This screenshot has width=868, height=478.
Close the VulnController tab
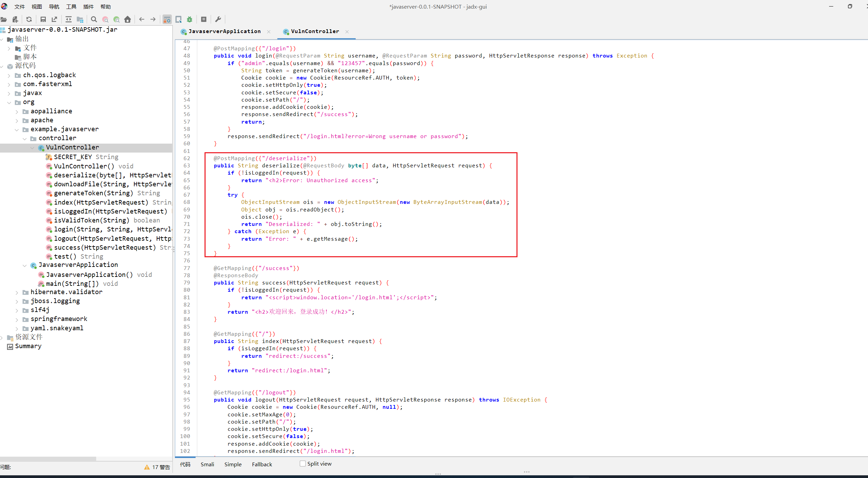click(x=347, y=32)
